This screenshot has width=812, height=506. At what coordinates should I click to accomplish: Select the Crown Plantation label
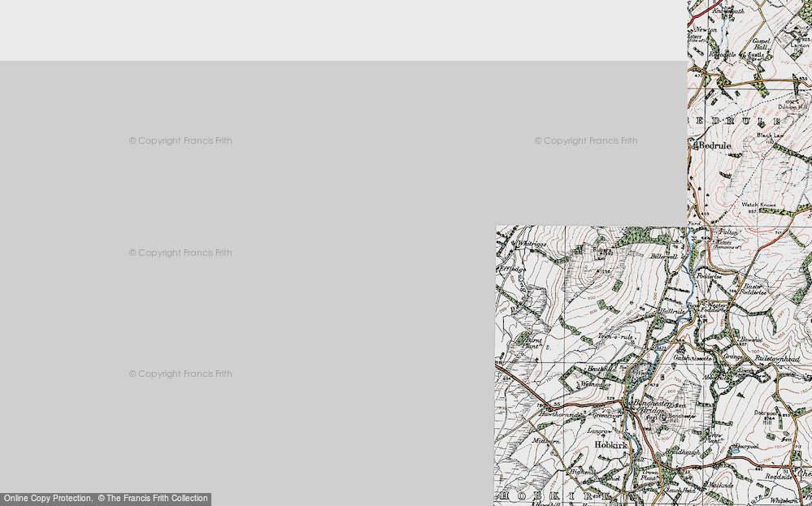(x=649, y=475)
